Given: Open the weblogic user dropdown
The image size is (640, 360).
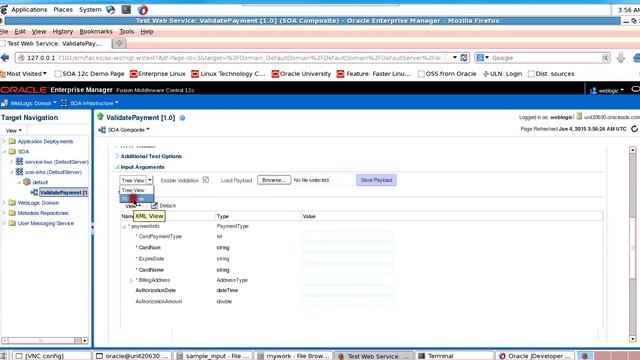Looking at the screenshot, I should pyautogui.click(x=611, y=91).
